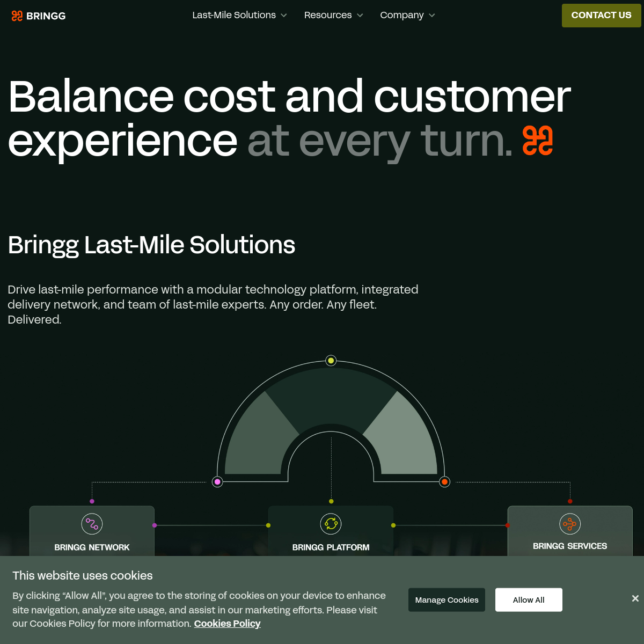Click Allow All to accept cookies
This screenshot has width=644, height=644.
pyautogui.click(x=529, y=599)
